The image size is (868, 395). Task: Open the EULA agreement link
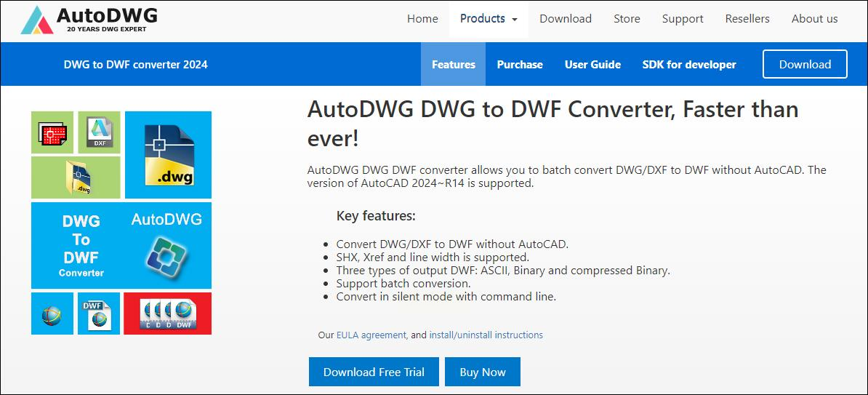coord(371,335)
